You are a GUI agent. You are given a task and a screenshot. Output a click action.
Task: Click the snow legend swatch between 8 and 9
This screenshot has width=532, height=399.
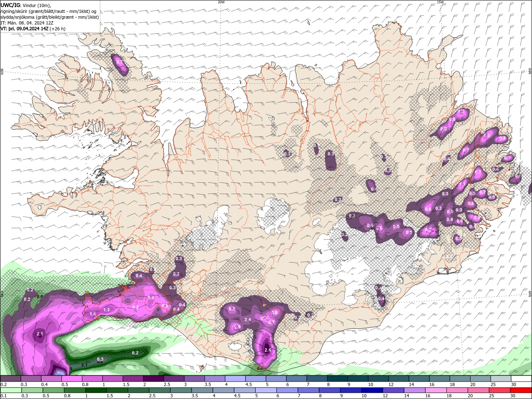click(337, 379)
